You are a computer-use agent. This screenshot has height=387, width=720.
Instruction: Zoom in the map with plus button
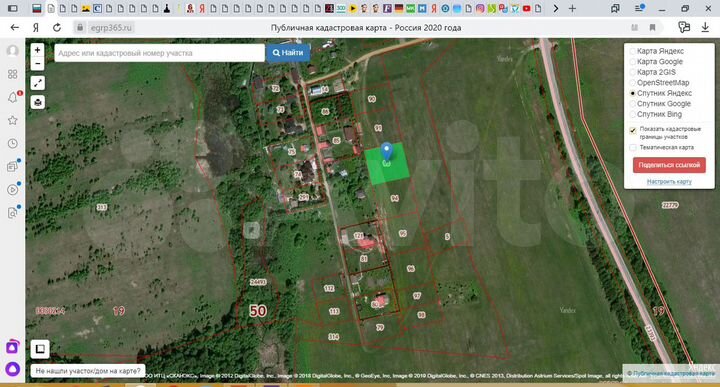click(38, 50)
